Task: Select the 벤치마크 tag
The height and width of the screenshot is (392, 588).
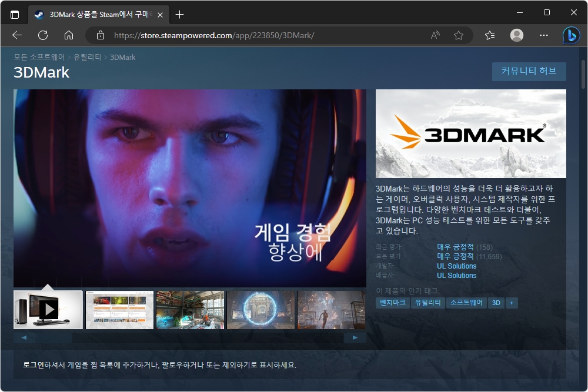Action: [393, 303]
